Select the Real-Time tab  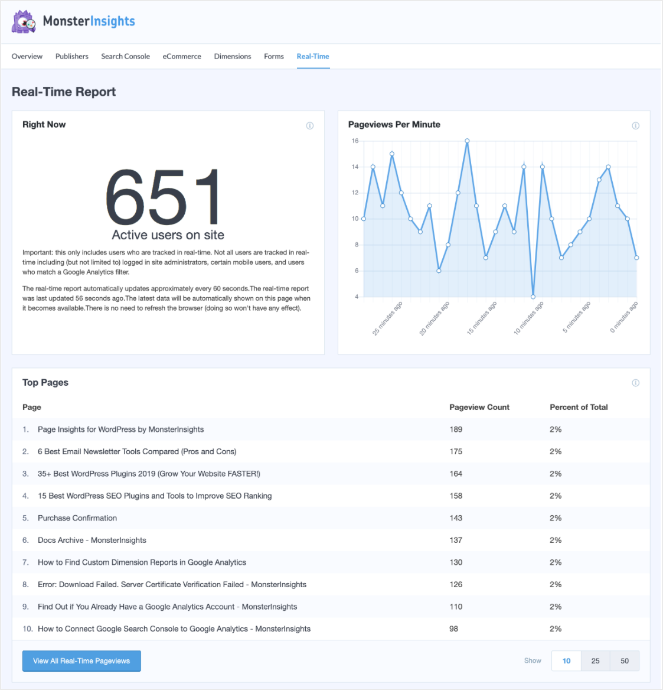coord(313,56)
